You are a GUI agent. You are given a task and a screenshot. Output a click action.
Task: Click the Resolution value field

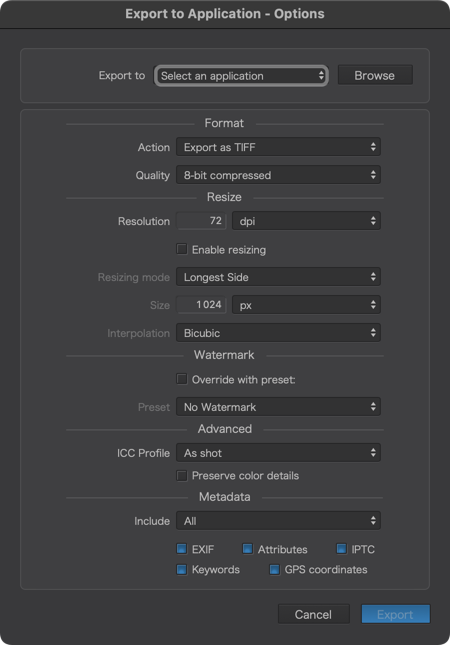point(202,221)
